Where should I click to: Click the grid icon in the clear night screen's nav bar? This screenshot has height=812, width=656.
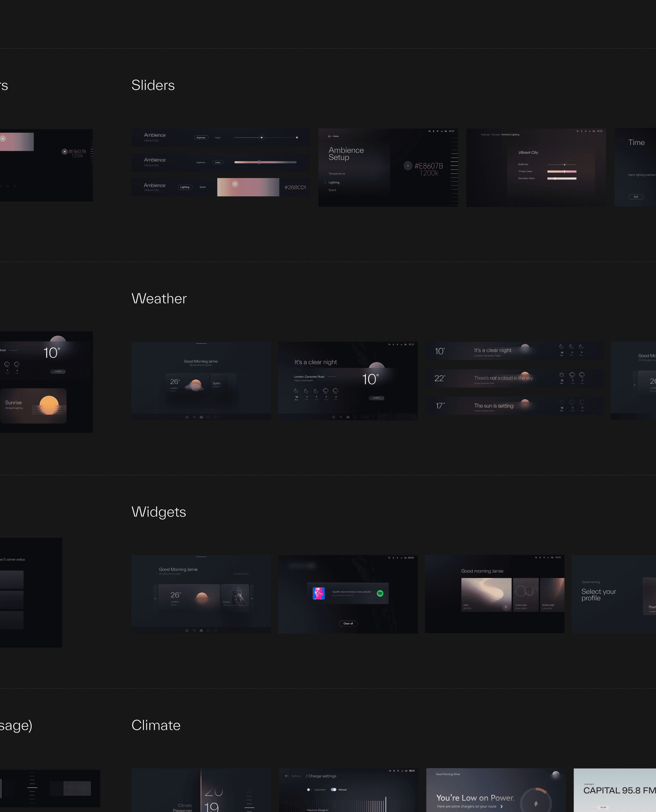(x=334, y=417)
